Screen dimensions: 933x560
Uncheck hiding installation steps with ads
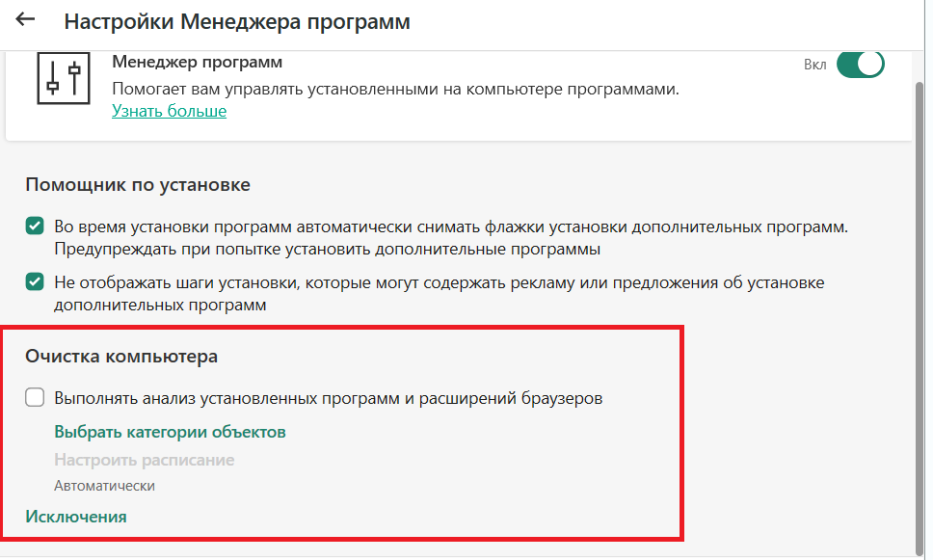35,281
